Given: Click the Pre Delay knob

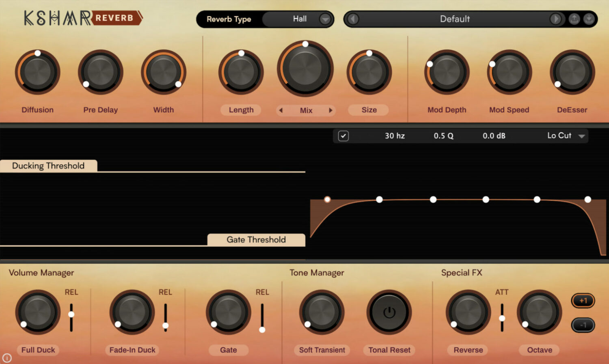Looking at the screenshot, I should [100, 72].
